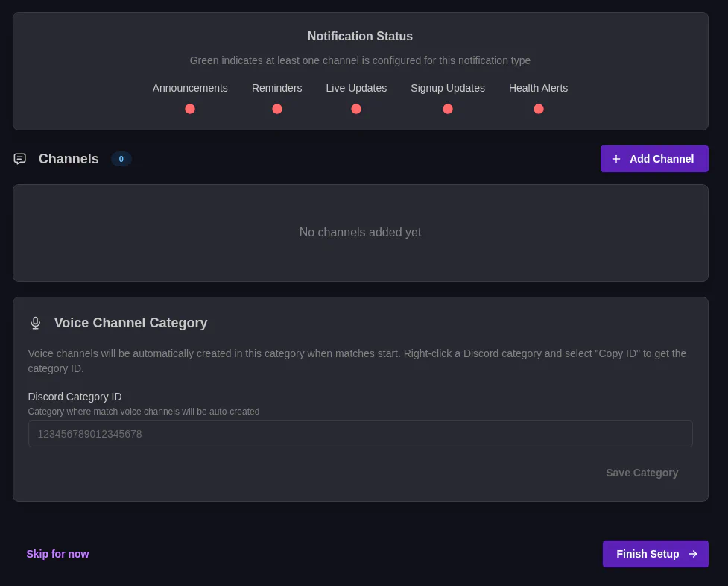The height and width of the screenshot is (586, 728).
Task: Click the red status dot under Announcements
Action: pos(189,109)
